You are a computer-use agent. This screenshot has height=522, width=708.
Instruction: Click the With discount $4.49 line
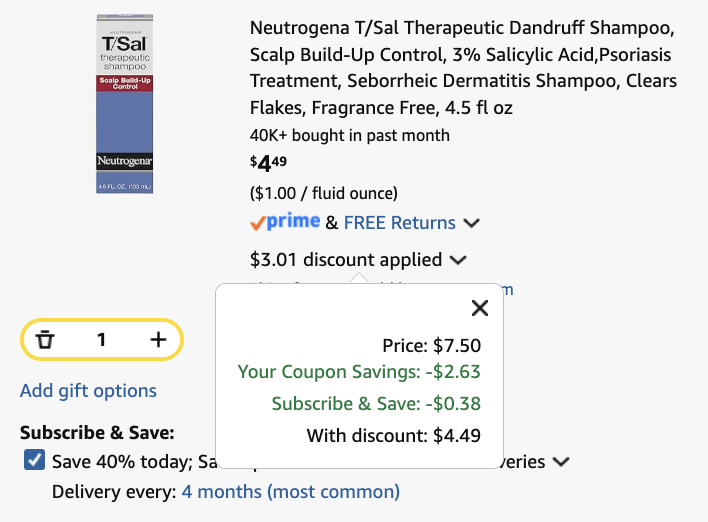click(394, 436)
